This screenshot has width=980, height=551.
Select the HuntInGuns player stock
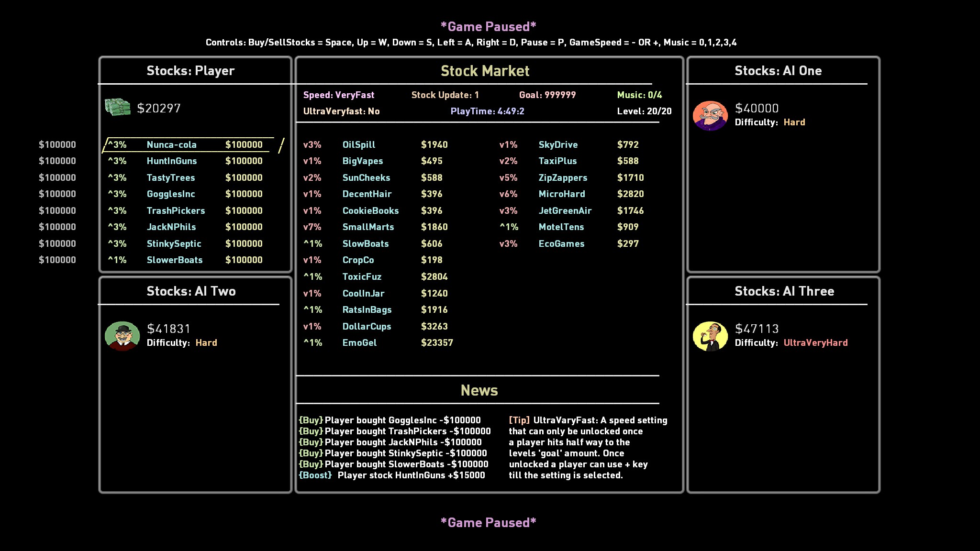pos(171,161)
